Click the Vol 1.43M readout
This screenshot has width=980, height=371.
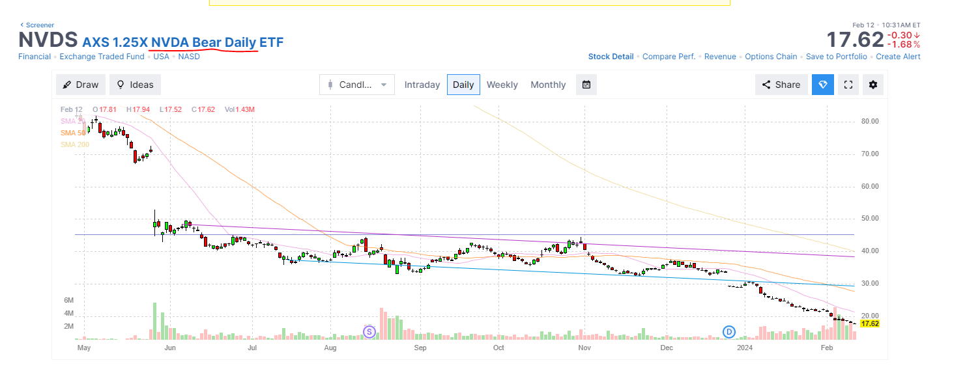[239, 109]
